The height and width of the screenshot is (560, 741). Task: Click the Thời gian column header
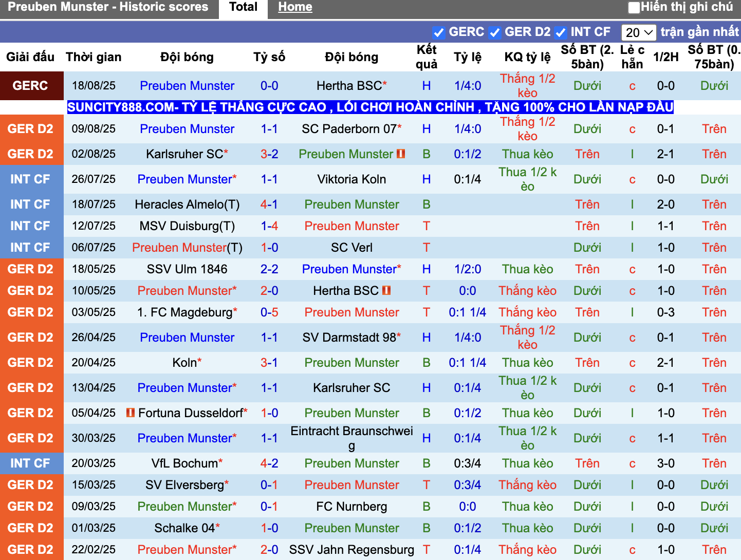(94, 57)
